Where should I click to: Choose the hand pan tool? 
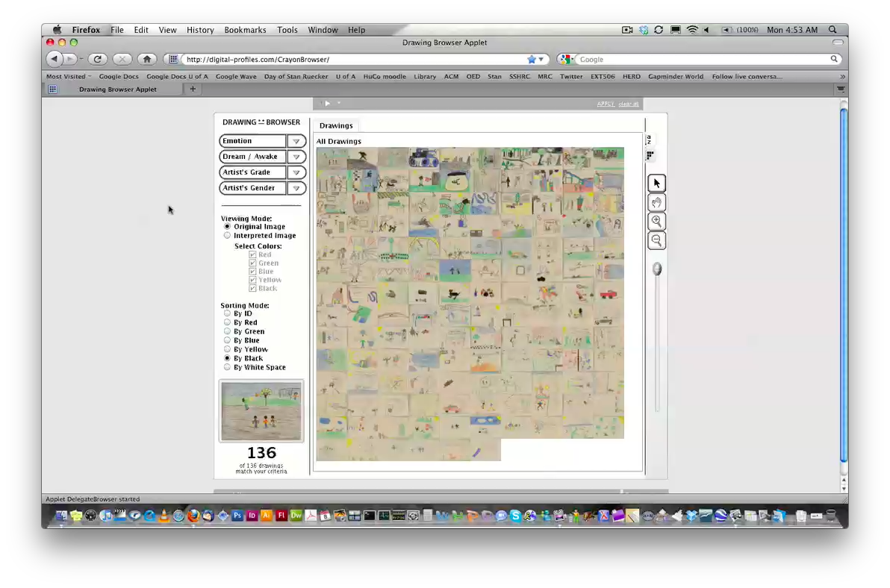[656, 201]
